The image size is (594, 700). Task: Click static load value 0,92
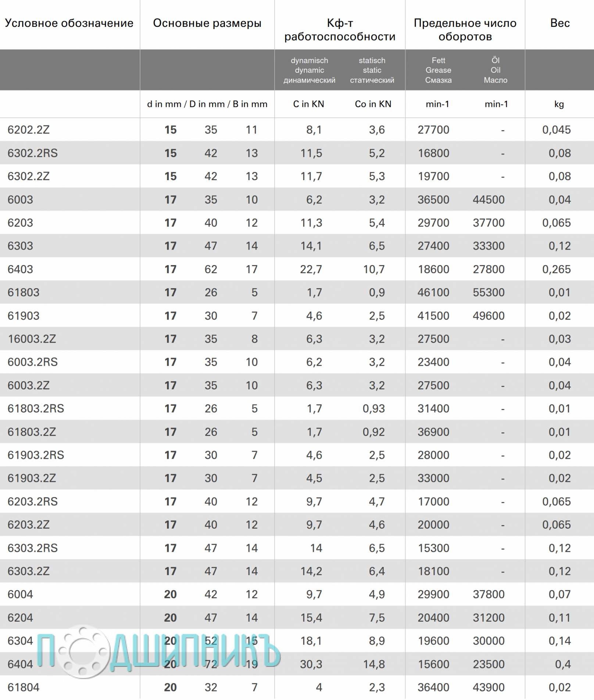[x=374, y=432]
